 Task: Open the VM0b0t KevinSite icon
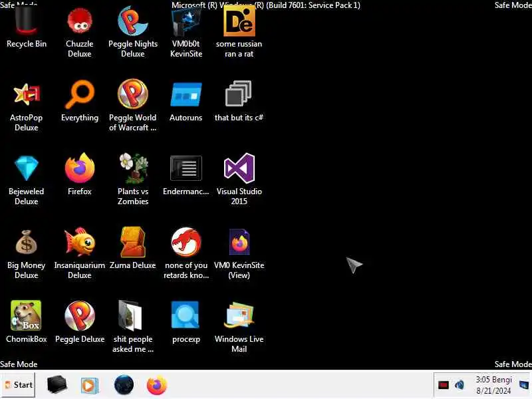pos(186,21)
